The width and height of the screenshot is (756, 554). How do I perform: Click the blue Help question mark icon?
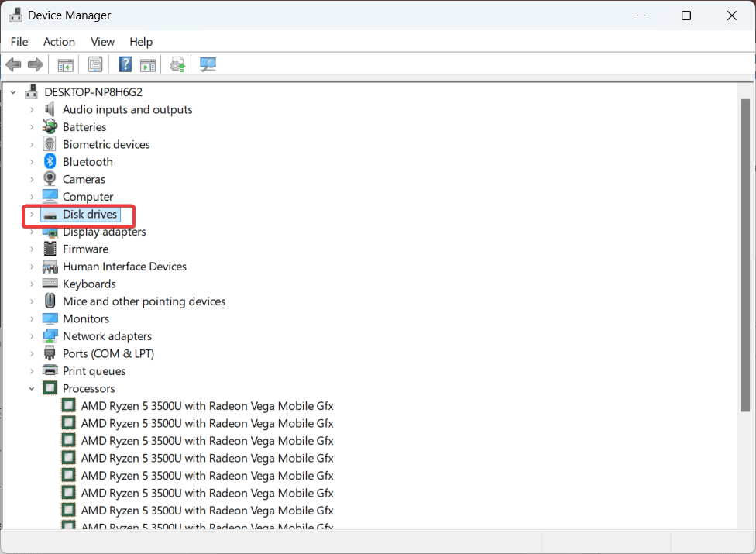click(125, 64)
